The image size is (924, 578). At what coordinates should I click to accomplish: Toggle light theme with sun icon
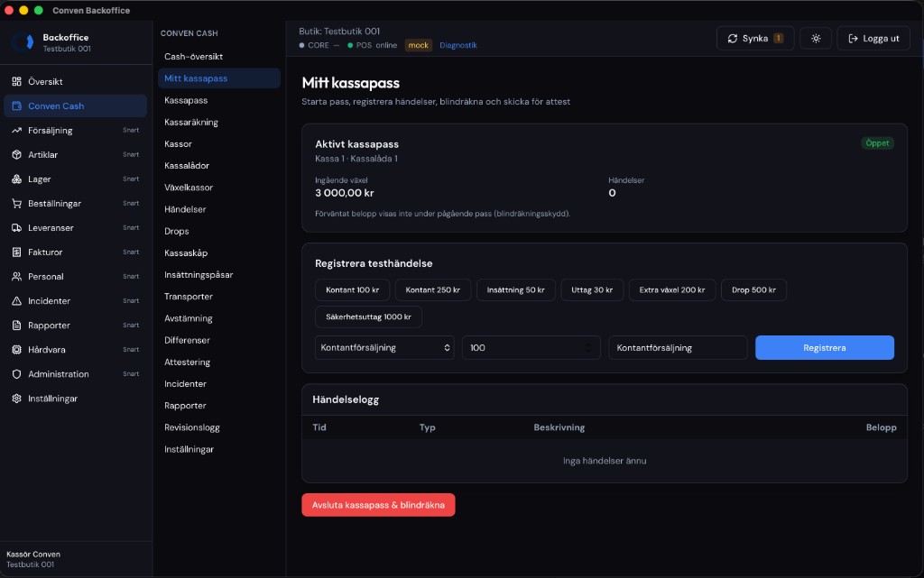(x=816, y=38)
